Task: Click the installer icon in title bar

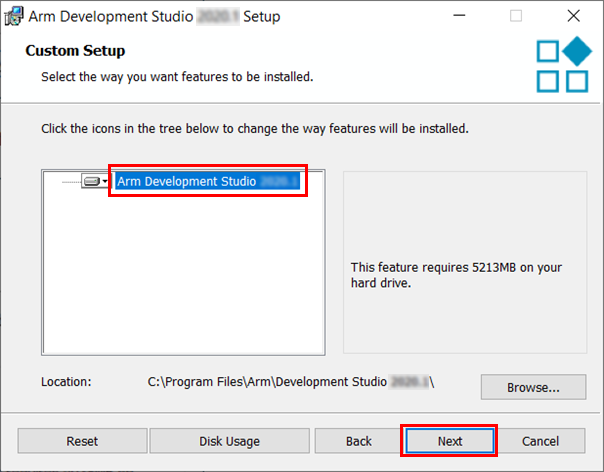Action: [13, 16]
